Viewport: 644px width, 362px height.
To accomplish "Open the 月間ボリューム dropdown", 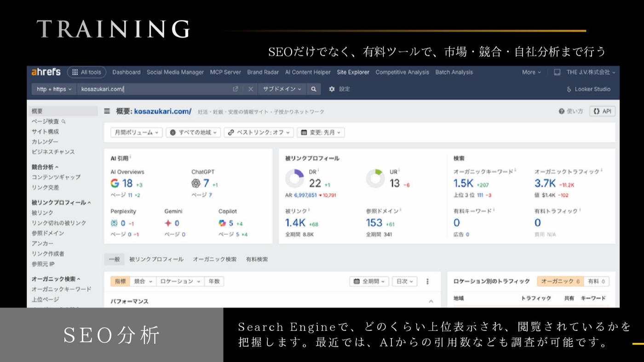I will point(137,132).
